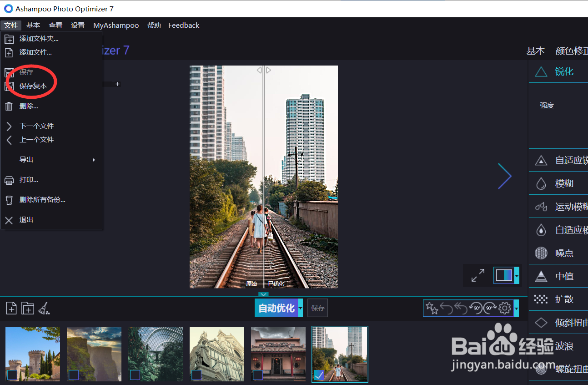
Task: Click the left arrow on comparison divider
Action: click(259, 70)
